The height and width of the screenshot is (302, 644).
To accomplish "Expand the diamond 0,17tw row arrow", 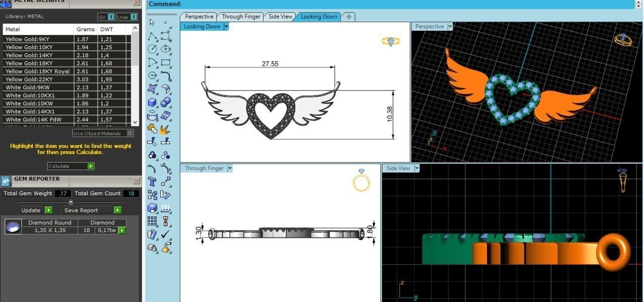I will (122, 231).
